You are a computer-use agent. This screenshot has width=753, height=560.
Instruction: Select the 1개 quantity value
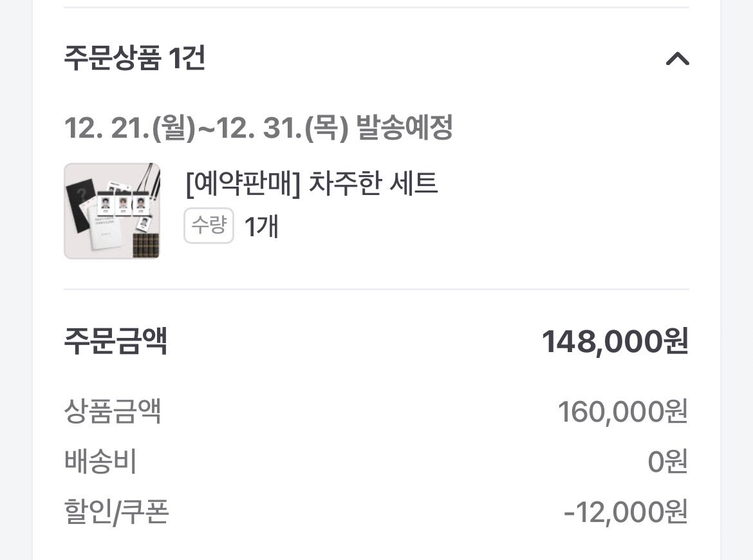[261, 226]
